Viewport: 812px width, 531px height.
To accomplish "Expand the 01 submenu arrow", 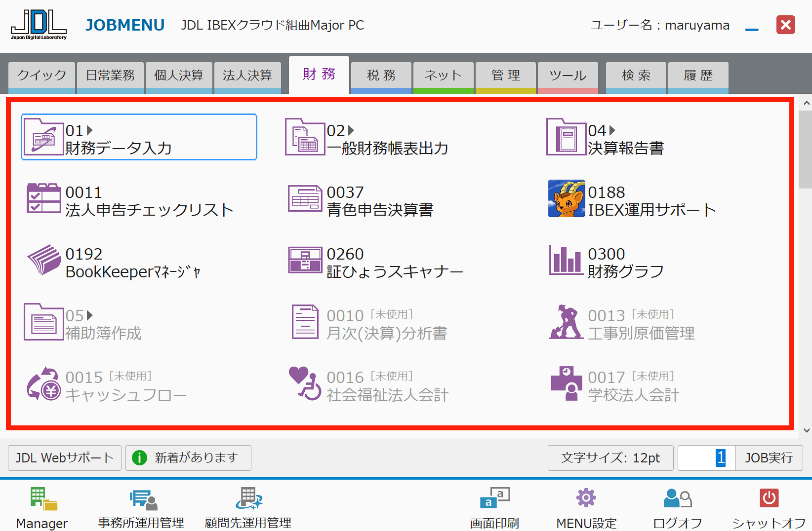I will click(x=90, y=130).
